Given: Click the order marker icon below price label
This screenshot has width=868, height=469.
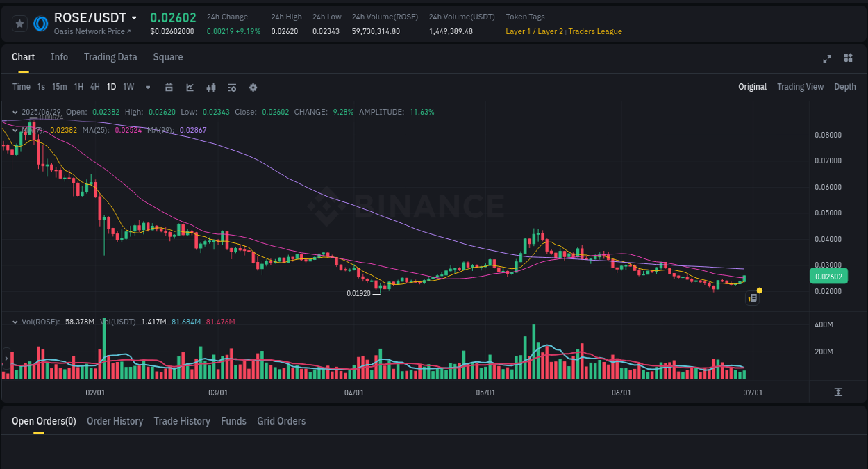Looking at the screenshot, I should (x=752, y=298).
